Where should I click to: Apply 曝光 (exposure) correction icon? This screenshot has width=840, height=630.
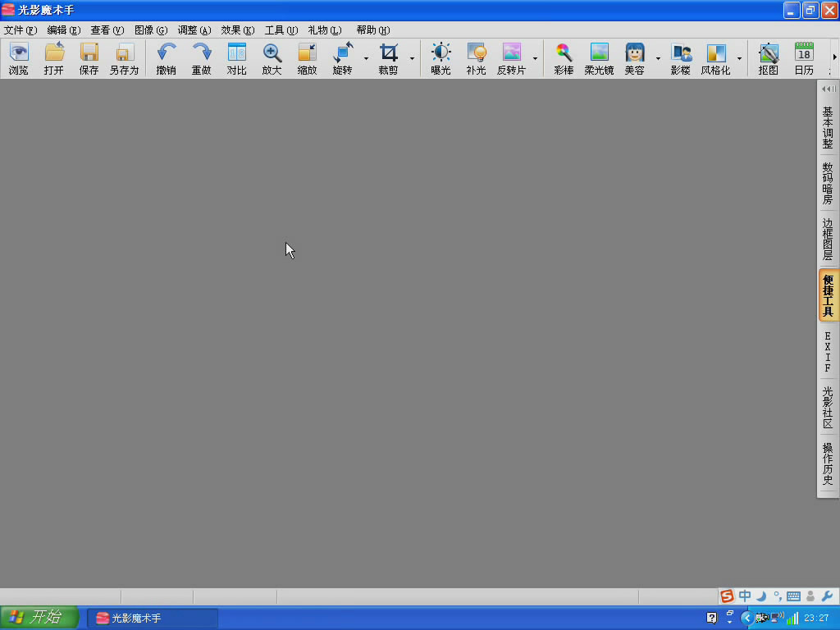[x=441, y=58]
